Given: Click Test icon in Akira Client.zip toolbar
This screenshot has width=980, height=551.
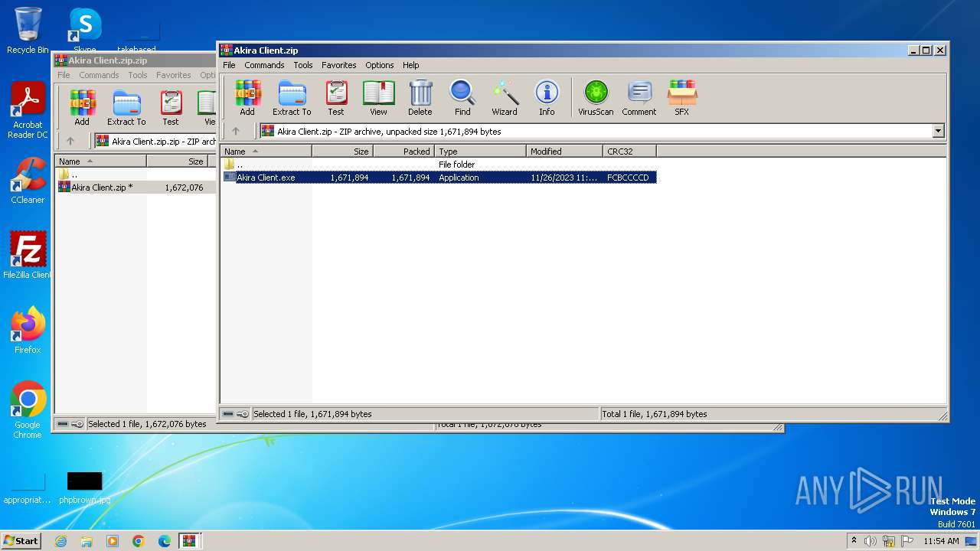Looking at the screenshot, I should [336, 97].
